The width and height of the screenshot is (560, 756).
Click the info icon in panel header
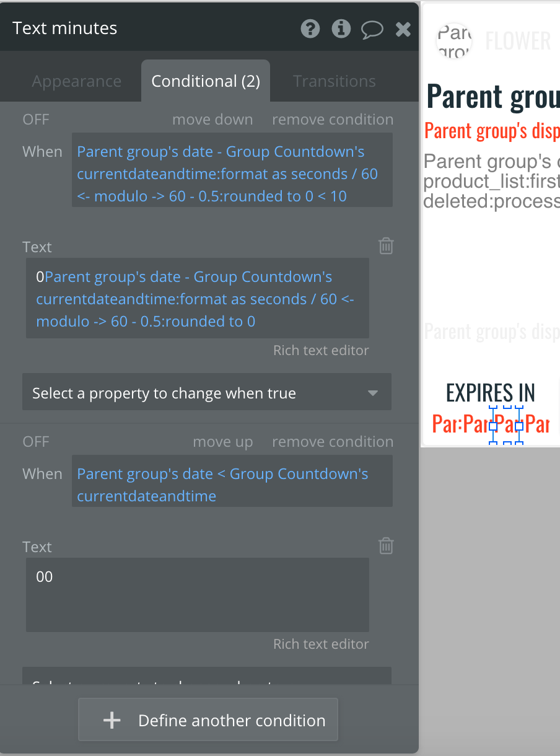pyautogui.click(x=341, y=29)
